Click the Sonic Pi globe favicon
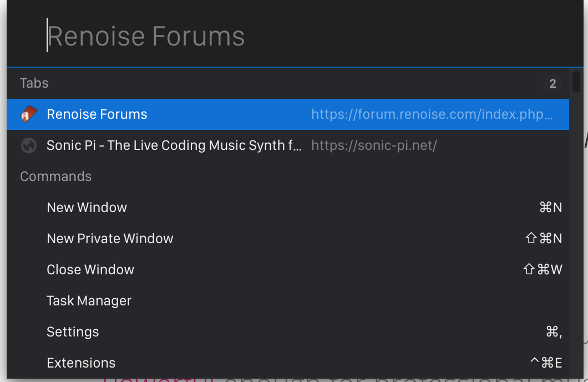The height and width of the screenshot is (382, 588). (x=29, y=145)
